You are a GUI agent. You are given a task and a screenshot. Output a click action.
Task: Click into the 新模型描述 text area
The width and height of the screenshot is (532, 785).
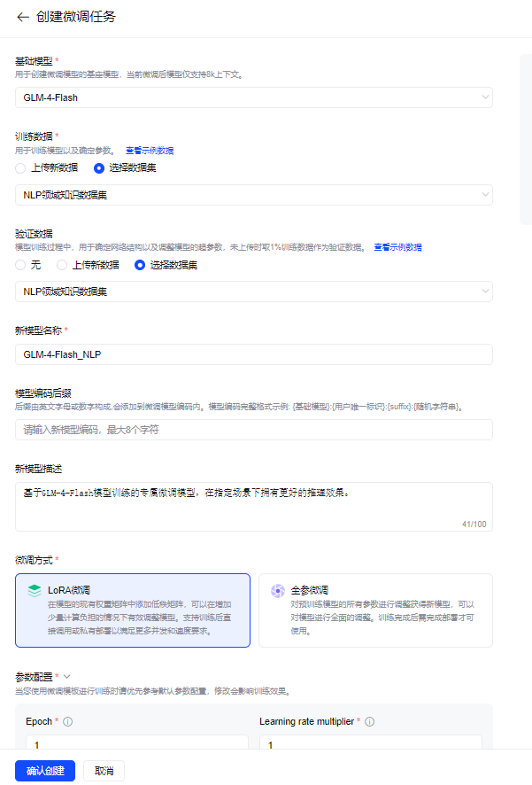[254, 507]
